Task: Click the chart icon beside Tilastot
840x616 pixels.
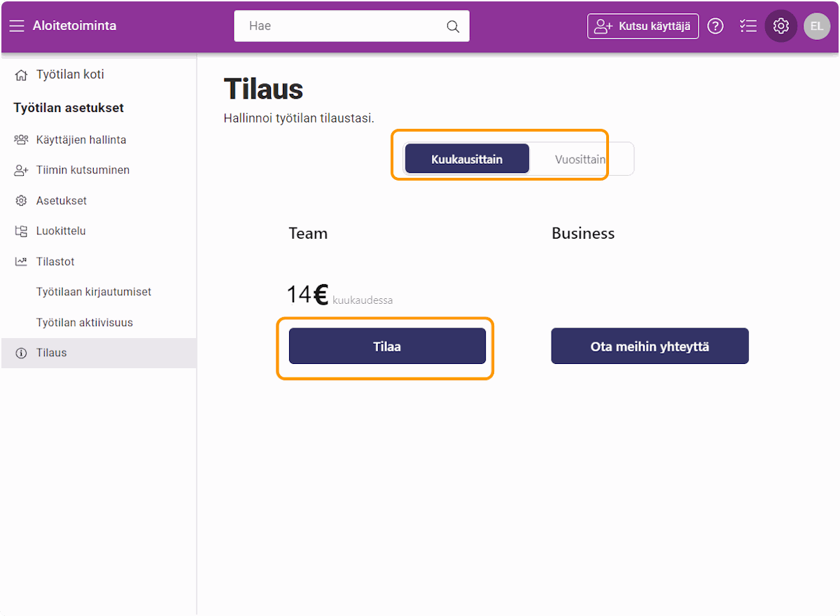Action: tap(22, 262)
